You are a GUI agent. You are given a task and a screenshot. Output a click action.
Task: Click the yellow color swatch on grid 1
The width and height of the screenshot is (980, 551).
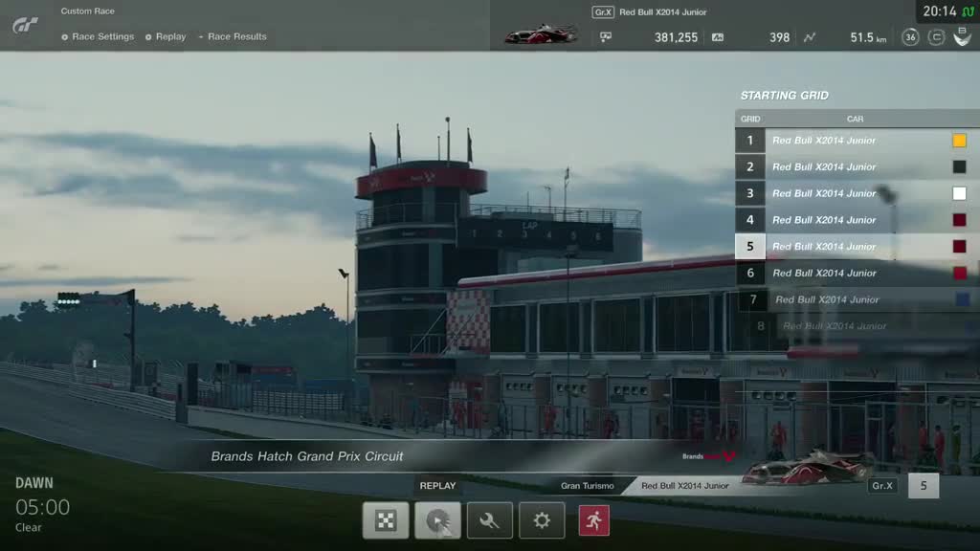(x=959, y=141)
